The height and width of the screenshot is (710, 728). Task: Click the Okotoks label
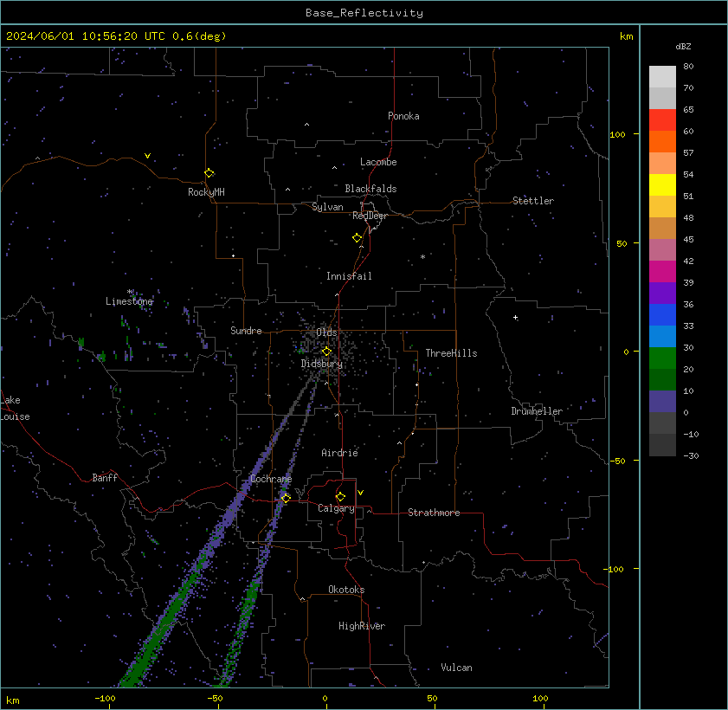346,590
